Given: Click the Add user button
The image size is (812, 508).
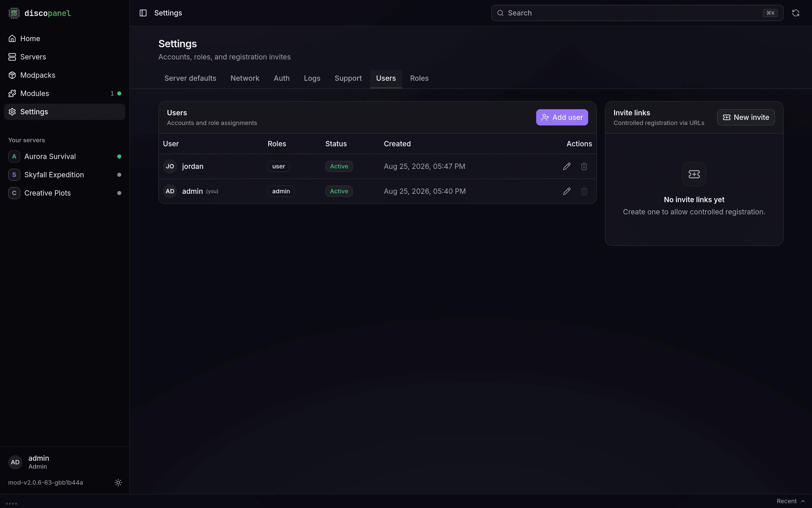Looking at the screenshot, I should [562, 117].
